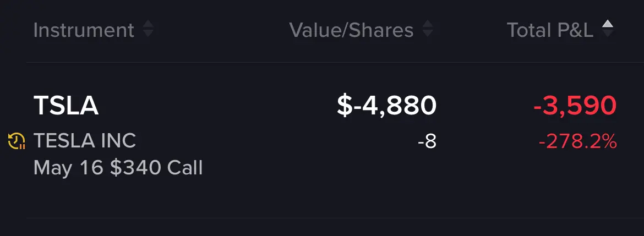Click the red -278.2% loss percentage
The height and width of the screenshot is (236, 644).
[x=577, y=142]
